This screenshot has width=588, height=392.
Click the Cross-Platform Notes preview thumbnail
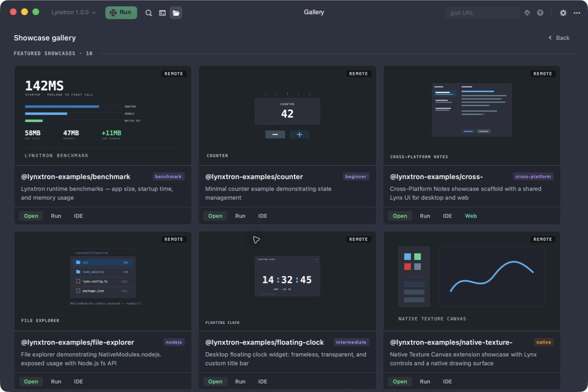coord(472,115)
